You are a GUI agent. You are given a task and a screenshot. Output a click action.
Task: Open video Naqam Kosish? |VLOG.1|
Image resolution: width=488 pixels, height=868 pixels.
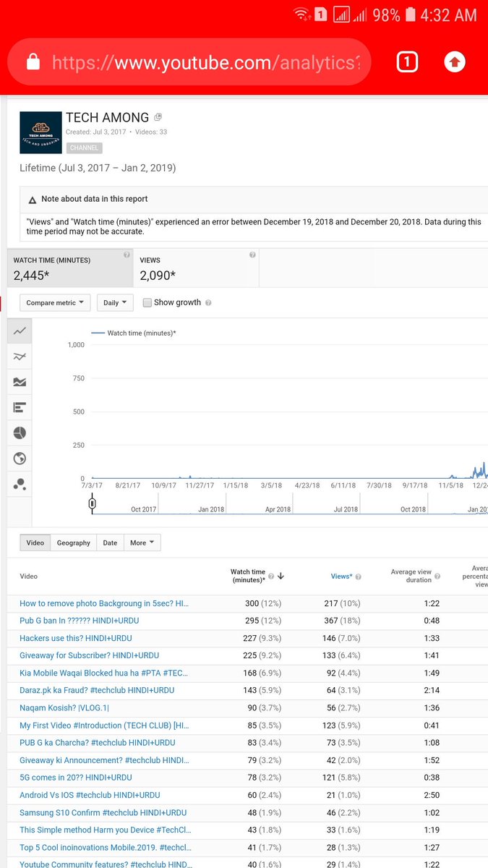[64, 707]
